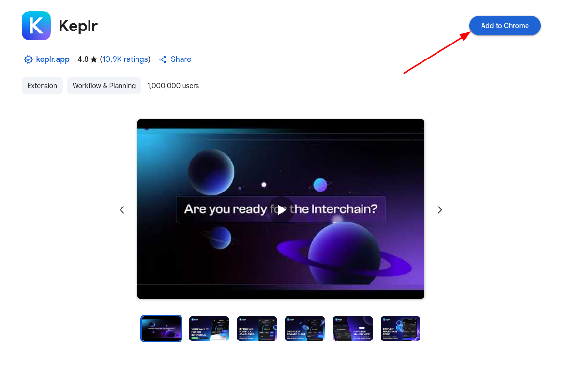This screenshot has height=370, width=588.
Task: Click the share icon
Action: click(163, 59)
